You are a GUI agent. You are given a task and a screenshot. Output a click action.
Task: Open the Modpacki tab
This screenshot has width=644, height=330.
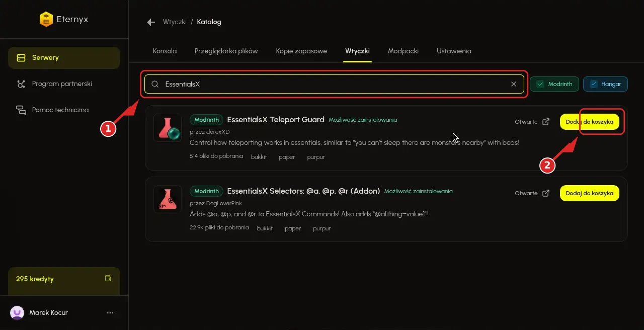403,51
